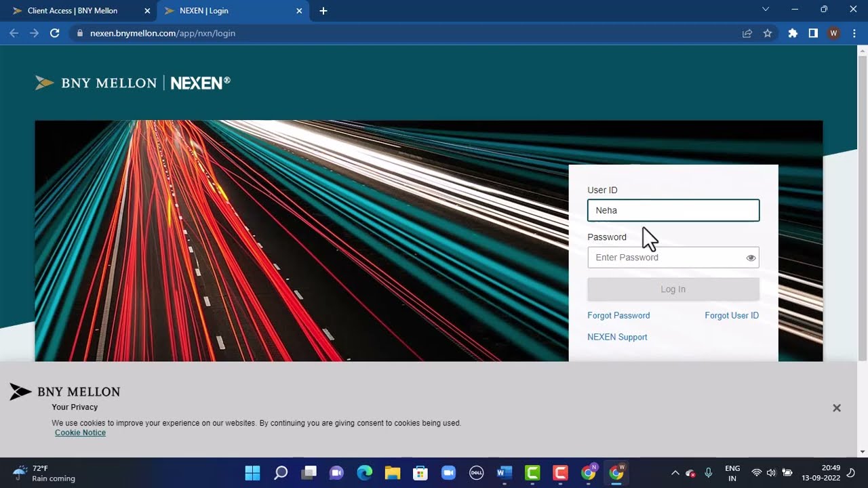The width and height of the screenshot is (868, 488).
Task: Bookmark this page with the star icon
Action: (768, 33)
